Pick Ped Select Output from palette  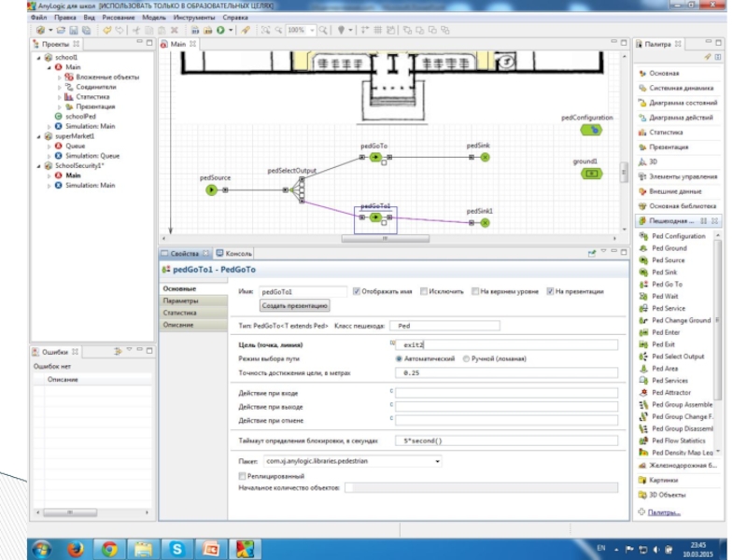[679, 357]
